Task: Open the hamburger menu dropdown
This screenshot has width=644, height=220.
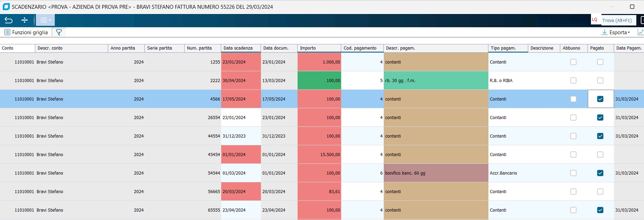Action: (45, 20)
